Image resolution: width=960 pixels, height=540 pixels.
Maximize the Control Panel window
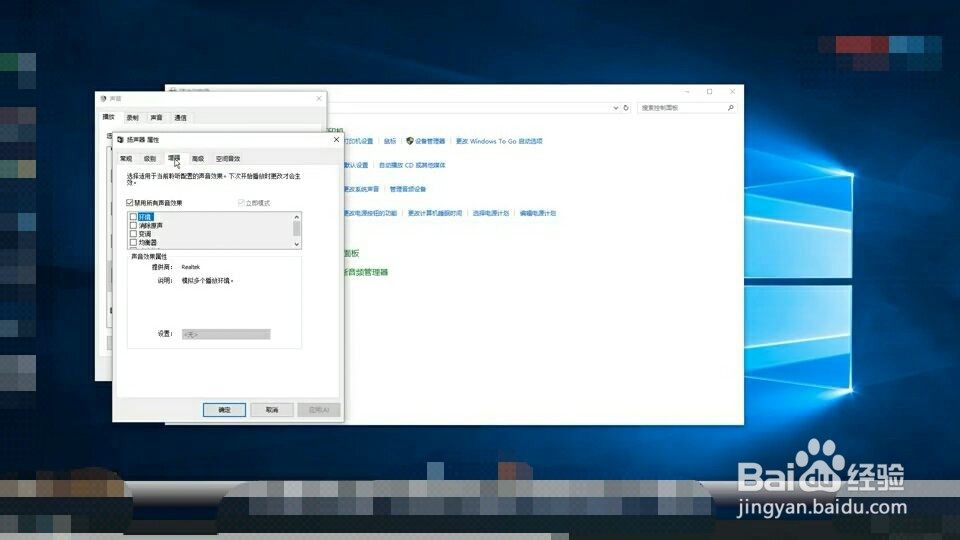pos(710,91)
